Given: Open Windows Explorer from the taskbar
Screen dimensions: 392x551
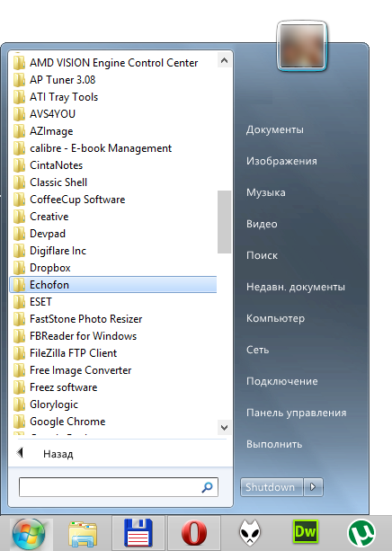Looking at the screenshot, I should point(83,533).
